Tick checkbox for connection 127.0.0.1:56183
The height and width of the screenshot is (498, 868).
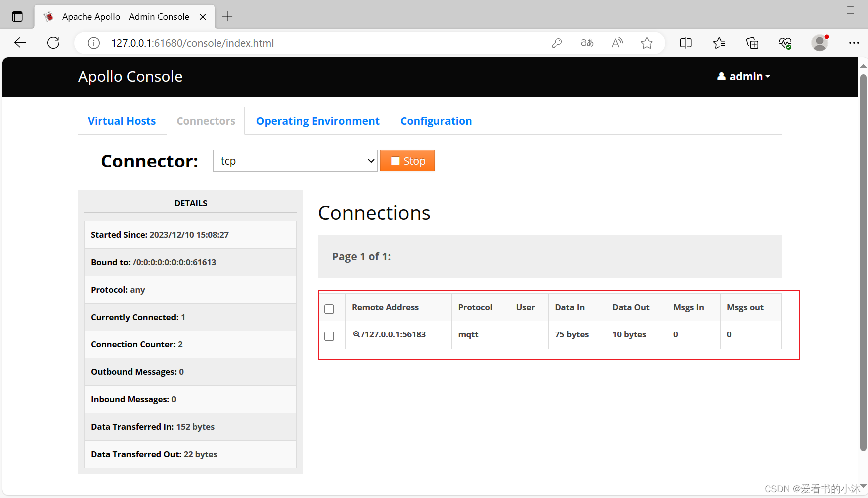tap(329, 336)
